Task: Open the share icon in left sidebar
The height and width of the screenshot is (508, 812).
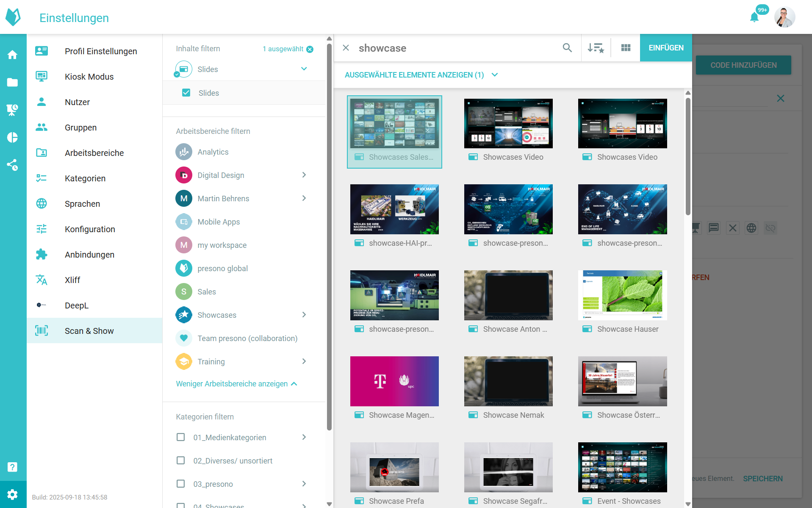Action: [13, 165]
